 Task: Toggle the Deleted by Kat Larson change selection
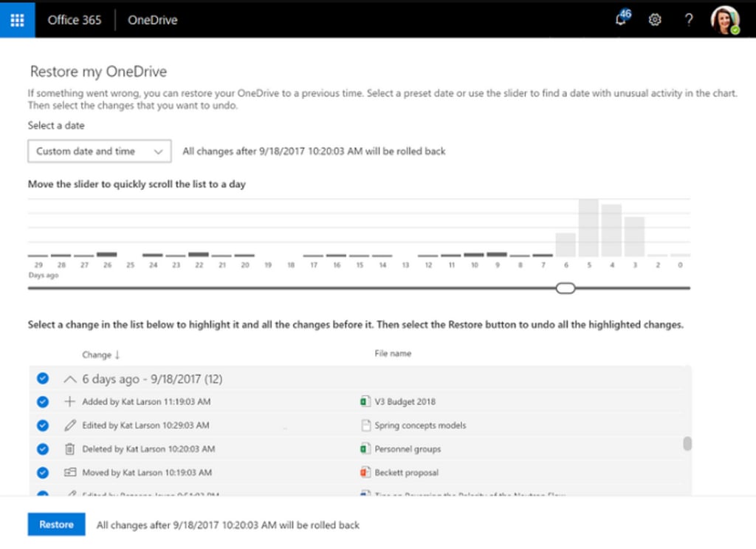(x=42, y=449)
